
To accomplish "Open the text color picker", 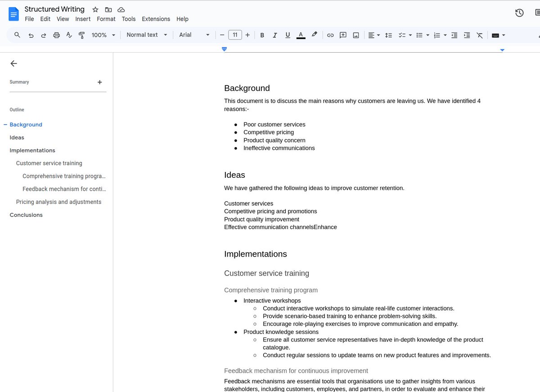I will point(301,35).
